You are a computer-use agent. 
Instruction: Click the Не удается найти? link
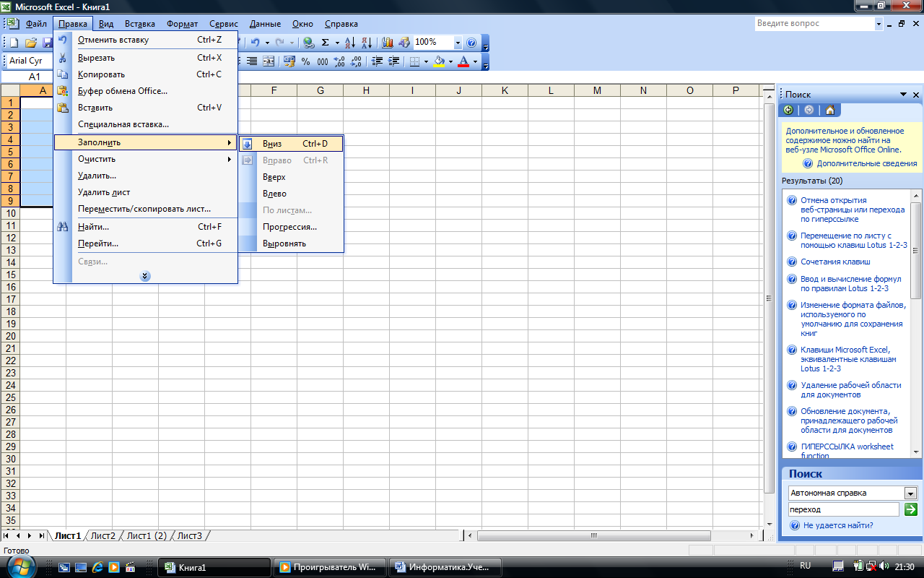click(x=838, y=525)
